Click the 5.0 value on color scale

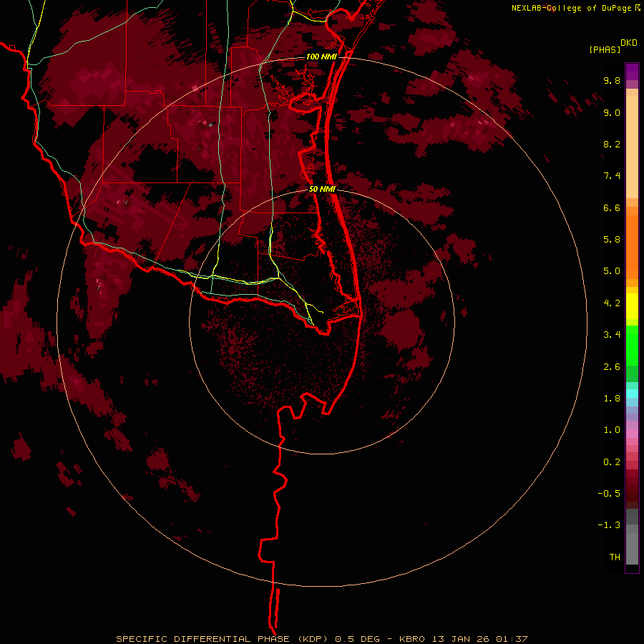[x=612, y=271]
